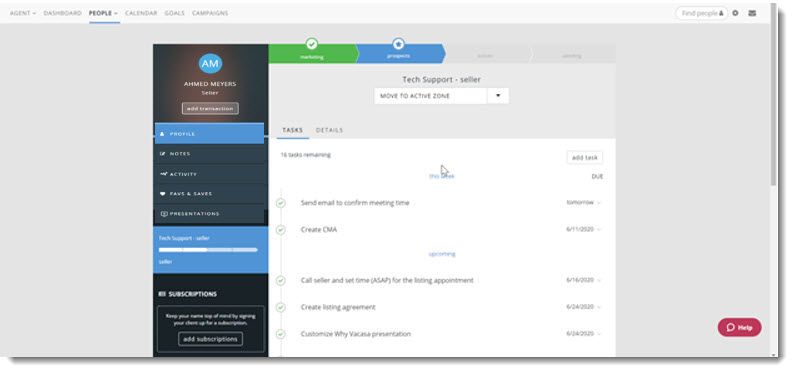Open PRESENTATIONS in the sidebar

pyautogui.click(x=209, y=214)
